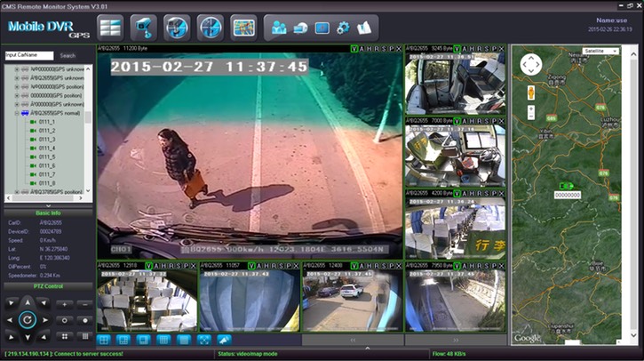The image size is (644, 361).
Task: Click the Search button
Action: (68, 55)
